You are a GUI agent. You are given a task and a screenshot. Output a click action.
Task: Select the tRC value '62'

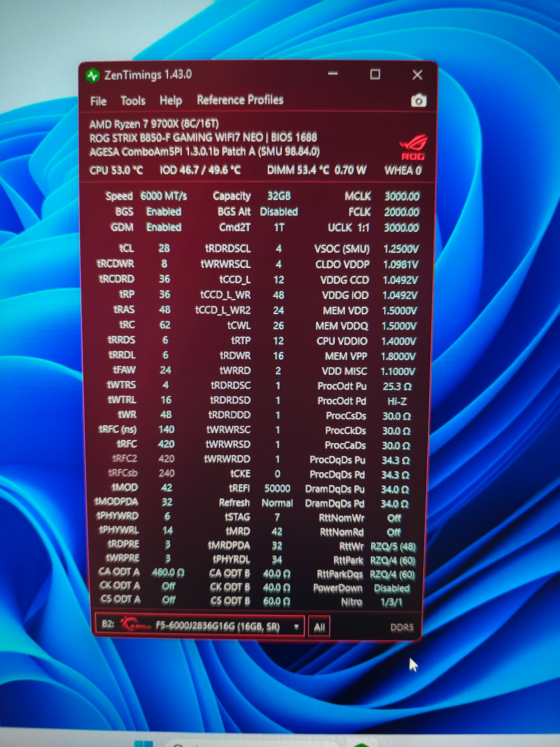(x=165, y=325)
